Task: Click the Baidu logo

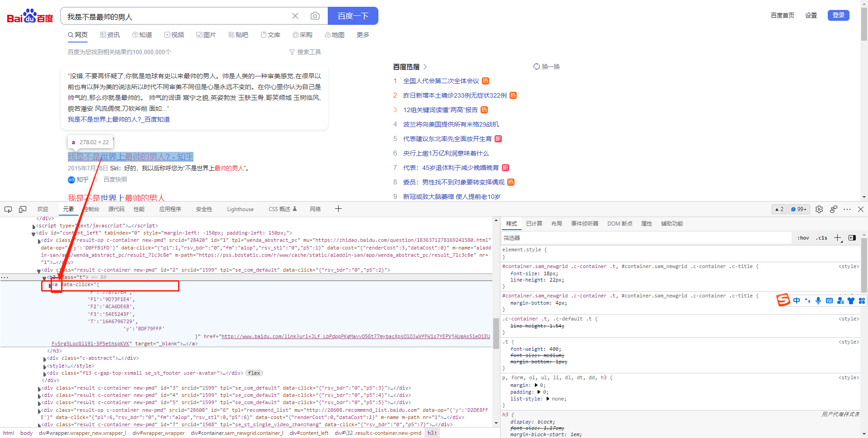Action: click(30, 16)
